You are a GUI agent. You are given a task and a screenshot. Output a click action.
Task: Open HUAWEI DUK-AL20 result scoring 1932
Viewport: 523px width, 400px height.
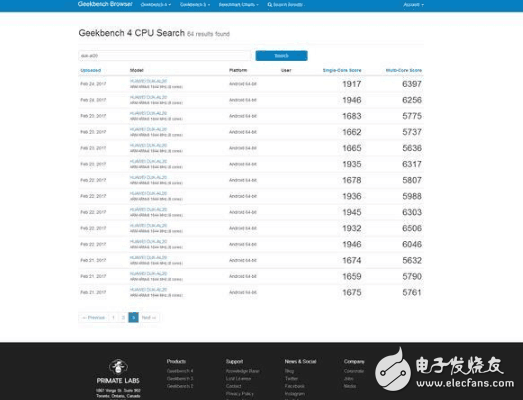(x=148, y=225)
